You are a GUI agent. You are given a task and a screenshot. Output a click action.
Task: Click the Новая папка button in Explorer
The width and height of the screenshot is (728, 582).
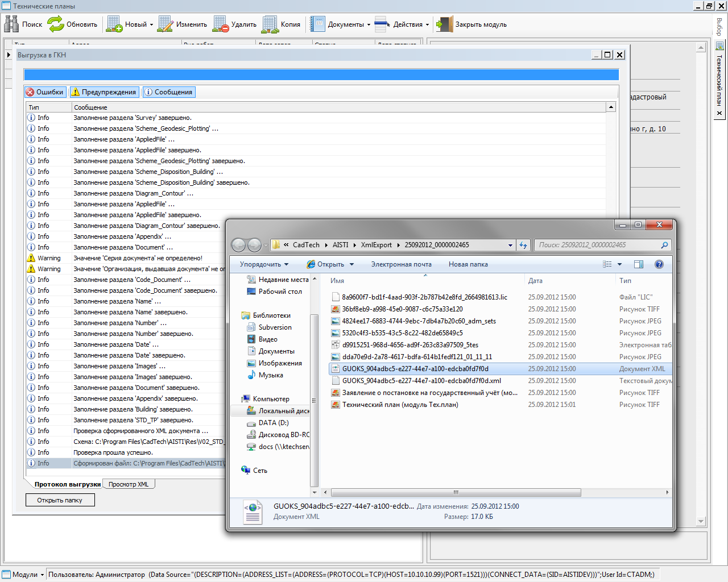(x=468, y=264)
